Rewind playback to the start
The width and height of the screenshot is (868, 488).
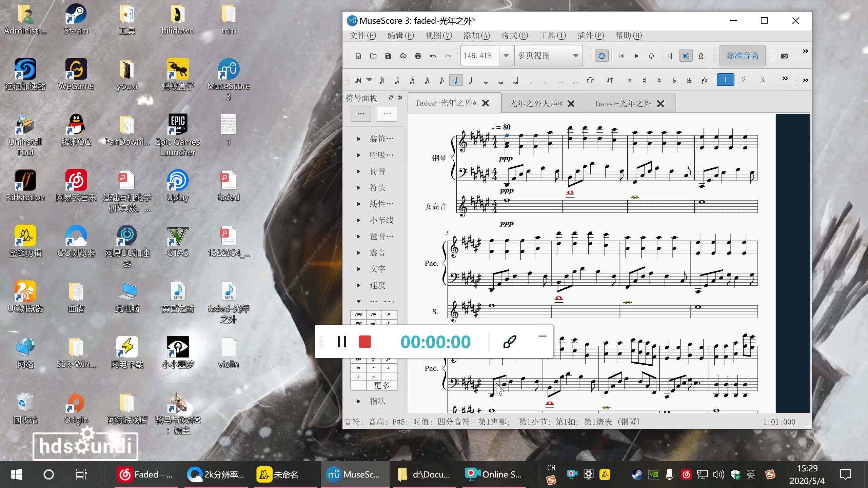[622, 56]
